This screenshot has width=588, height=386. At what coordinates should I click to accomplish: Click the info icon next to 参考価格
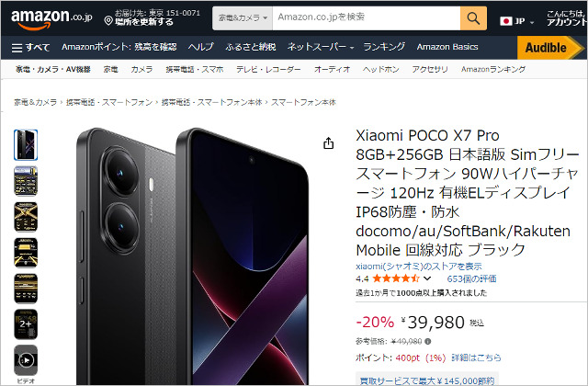point(428,341)
